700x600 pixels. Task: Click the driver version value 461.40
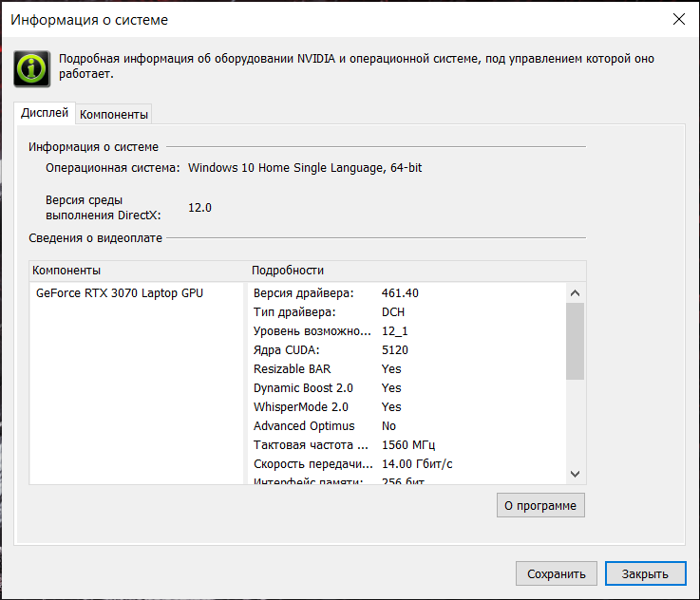(x=400, y=293)
